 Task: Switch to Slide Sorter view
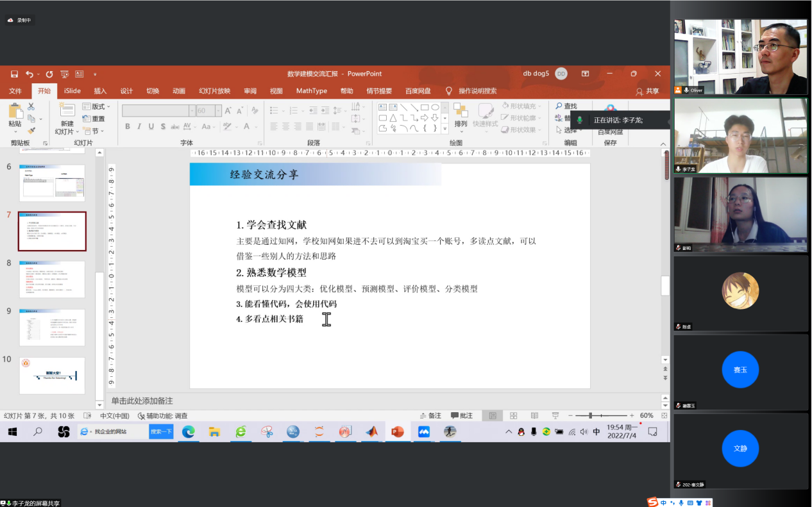514,415
